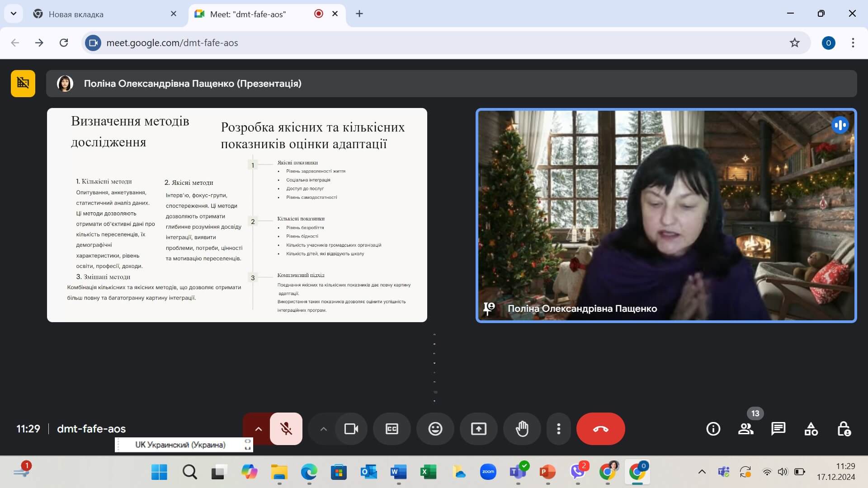The height and width of the screenshot is (488, 868).
Task: Raise hand in the meeting
Action: 522,429
